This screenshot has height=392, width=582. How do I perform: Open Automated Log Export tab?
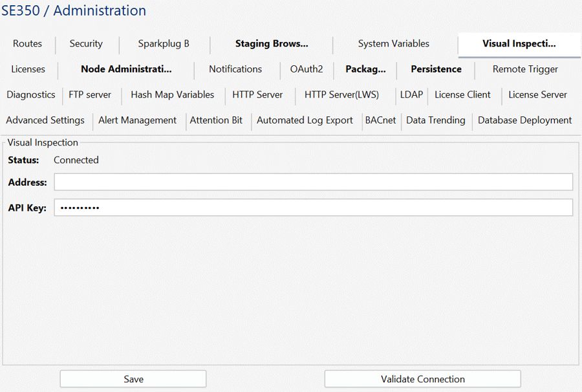(x=305, y=121)
